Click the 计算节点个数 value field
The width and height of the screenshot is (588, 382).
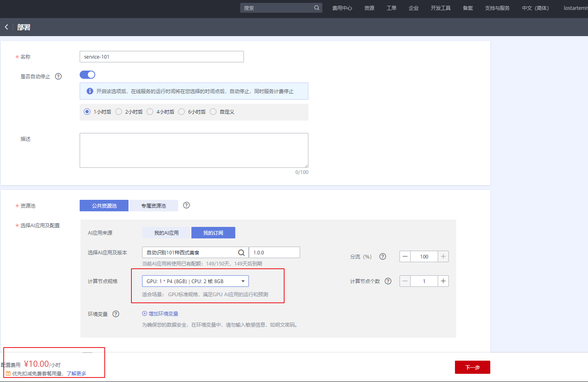pos(424,281)
